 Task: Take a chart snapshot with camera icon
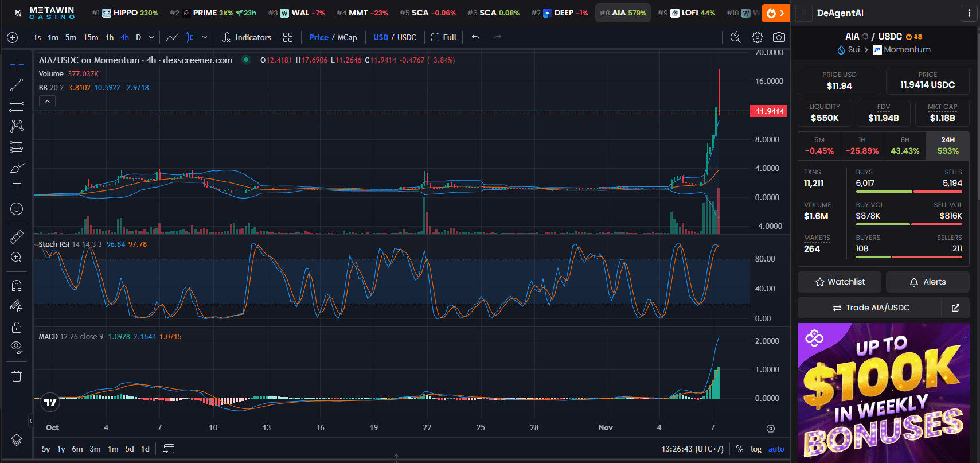tap(779, 37)
